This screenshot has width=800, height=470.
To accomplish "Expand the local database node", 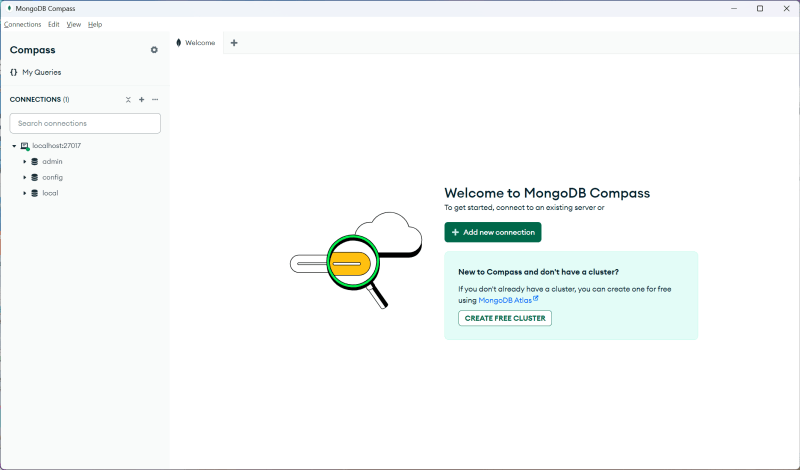I will click(x=24, y=193).
